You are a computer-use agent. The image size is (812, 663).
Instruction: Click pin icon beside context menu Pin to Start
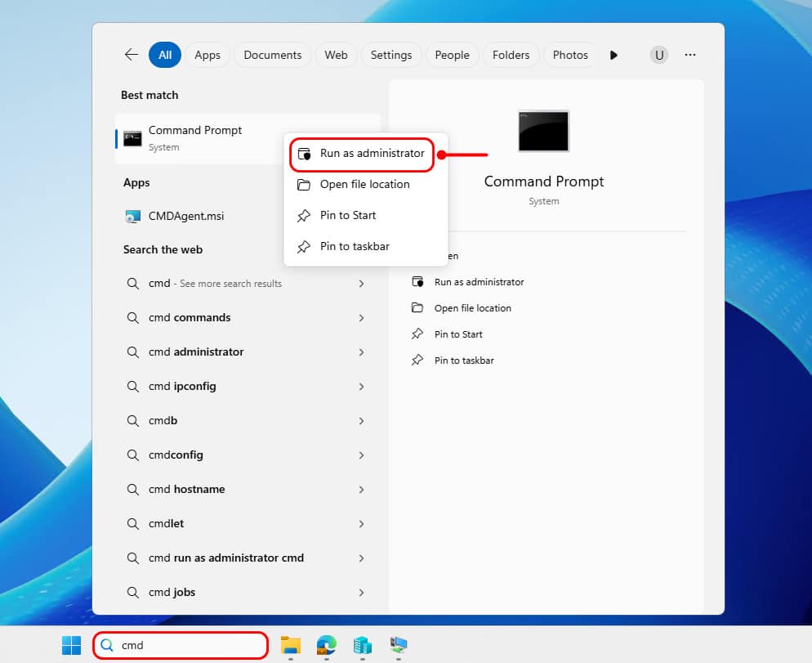click(304, 216)
